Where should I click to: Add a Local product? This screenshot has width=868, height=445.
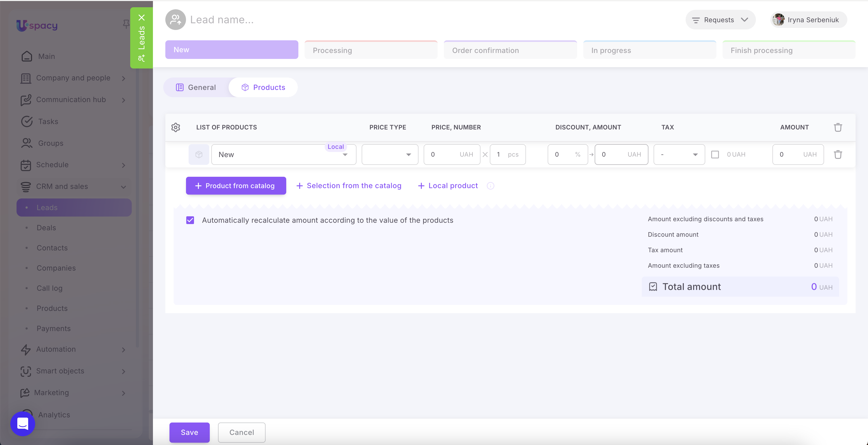pyautogui.click(x=448, y=186)
